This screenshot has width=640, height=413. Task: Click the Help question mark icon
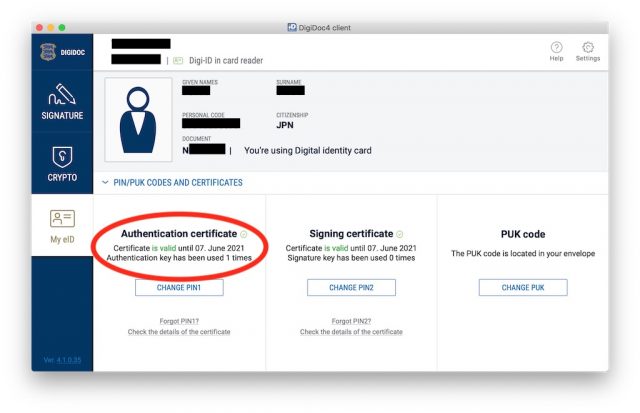pos(556,47)
